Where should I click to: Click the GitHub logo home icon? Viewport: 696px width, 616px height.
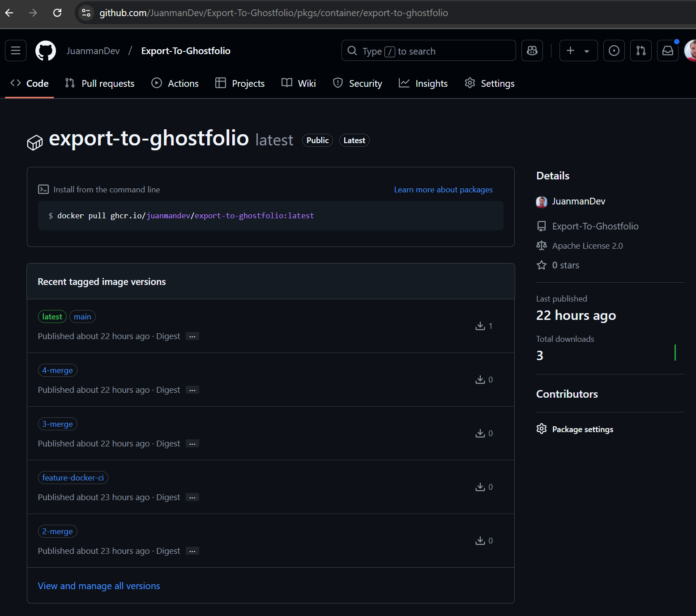click(x=46, y=51)
